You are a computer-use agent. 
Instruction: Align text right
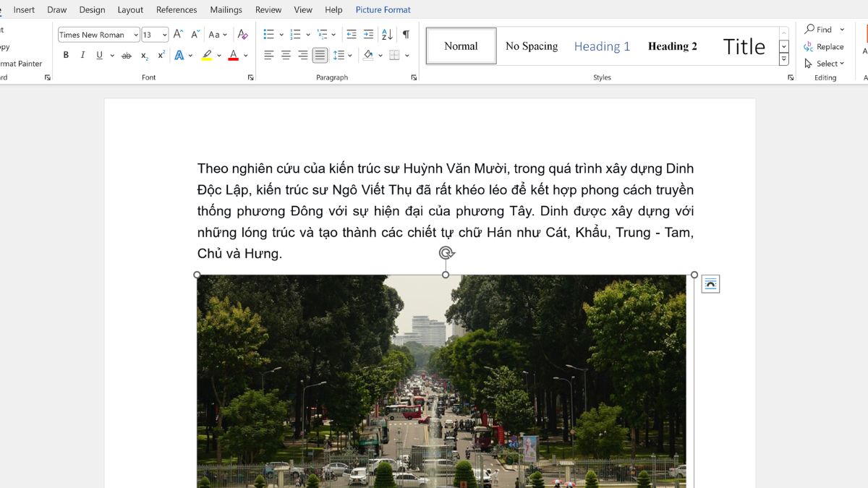[303, 56]
